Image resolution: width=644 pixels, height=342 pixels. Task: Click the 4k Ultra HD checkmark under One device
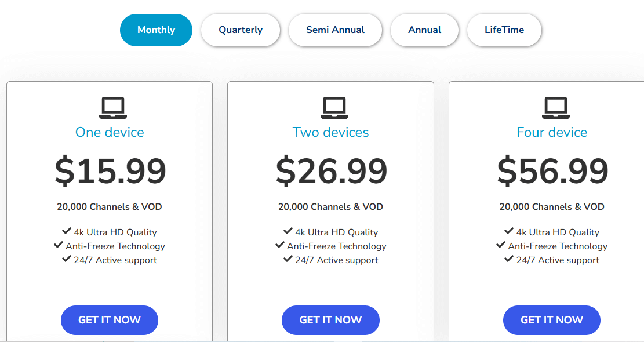[x=67, y=231]
